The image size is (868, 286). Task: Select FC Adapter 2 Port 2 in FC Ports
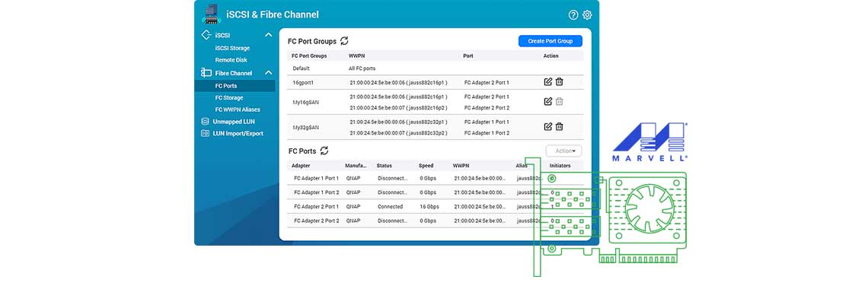tap(435, 220)
